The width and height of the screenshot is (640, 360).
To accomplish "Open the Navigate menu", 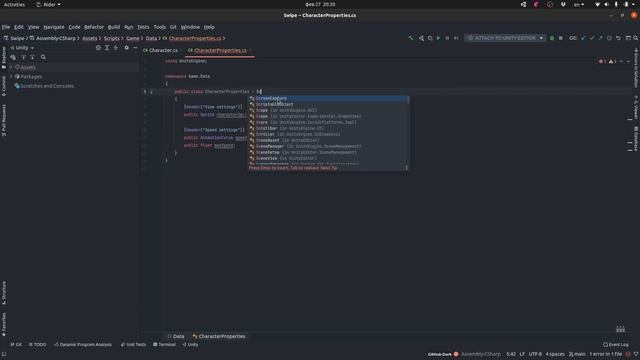I will [54, 27].
